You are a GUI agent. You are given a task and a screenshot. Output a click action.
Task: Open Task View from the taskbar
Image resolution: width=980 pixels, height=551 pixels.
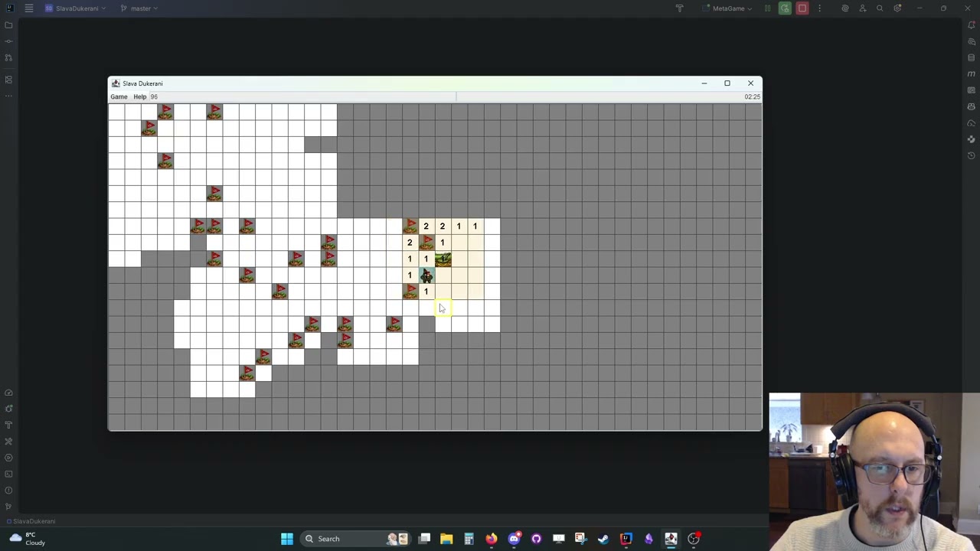(424, 539)
